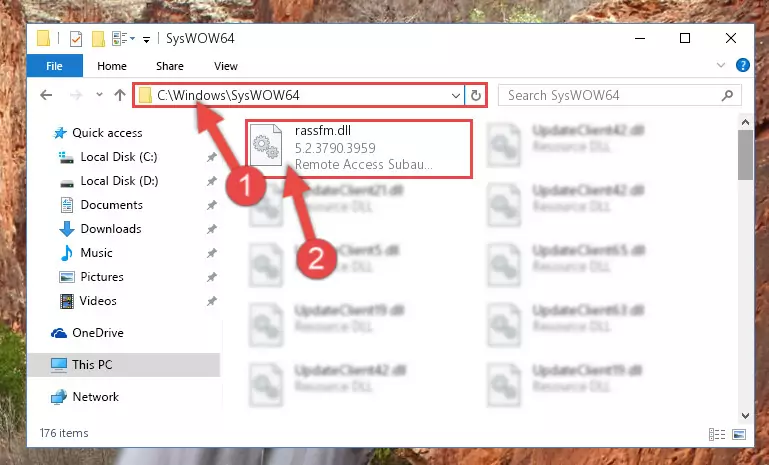The width and height of the screenshot is (769, 465).
Task: Click the New folder icon in title bar
Action: click(98, 38)
